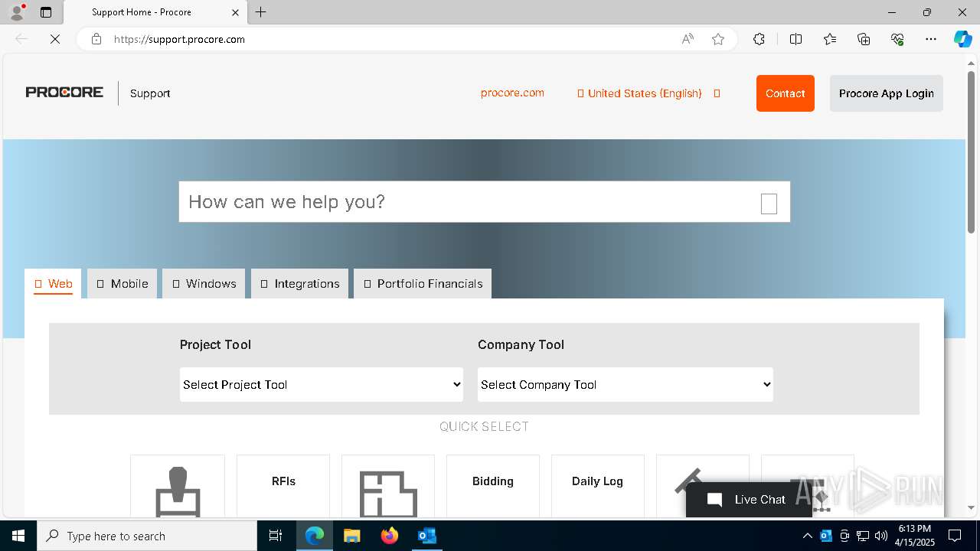This screenshot has height=551, width=980.
Task: Open Task View on taskbar
Action: coord(276,536)
